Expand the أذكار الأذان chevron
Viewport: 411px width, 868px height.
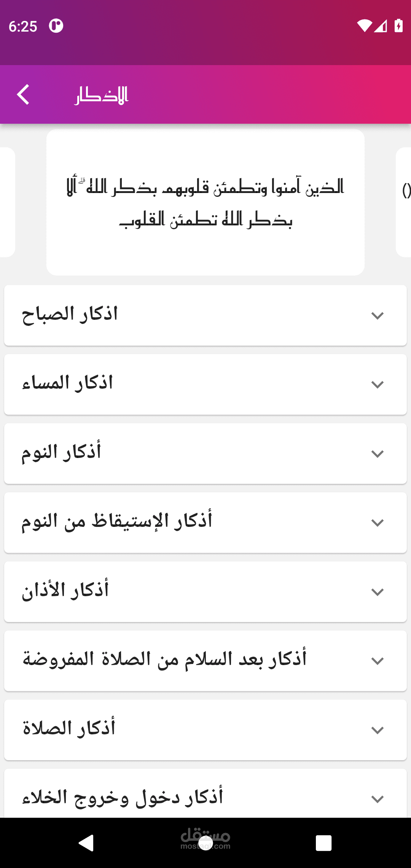377,592
